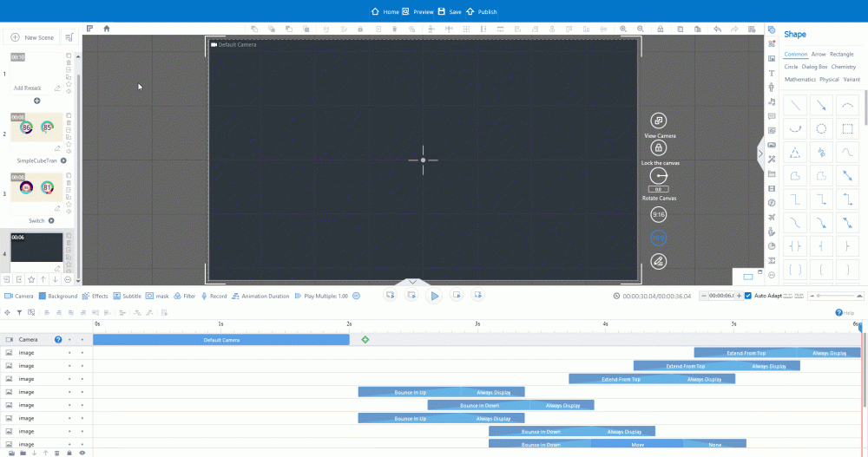This screenshot has height=457, width=868.
Task: Open the Text tool in the sidebar
Action: [x=772, y=73]
